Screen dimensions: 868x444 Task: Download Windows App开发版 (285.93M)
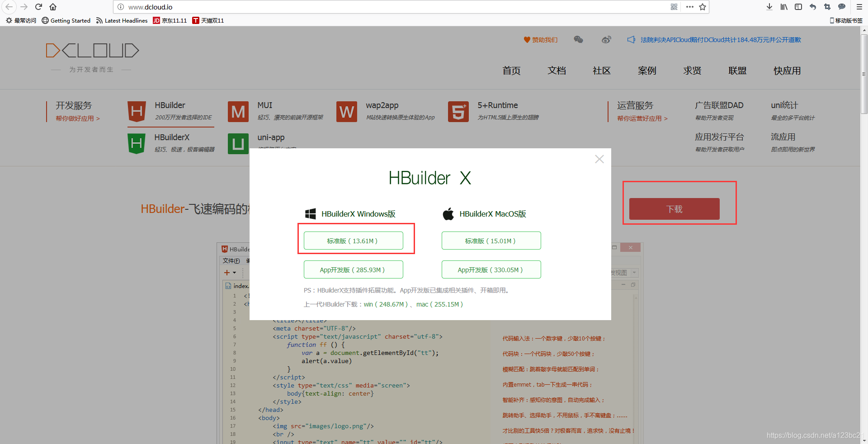353,269
